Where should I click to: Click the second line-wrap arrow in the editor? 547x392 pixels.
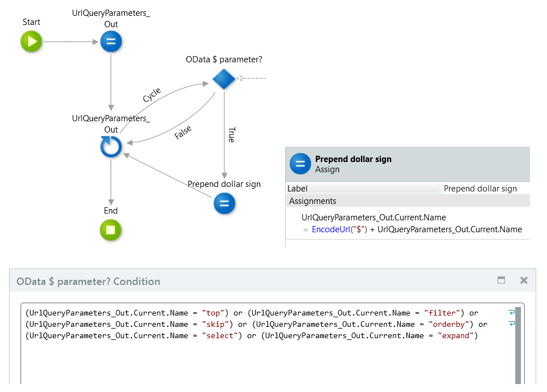pyautogui.click(x=512, y=323)
